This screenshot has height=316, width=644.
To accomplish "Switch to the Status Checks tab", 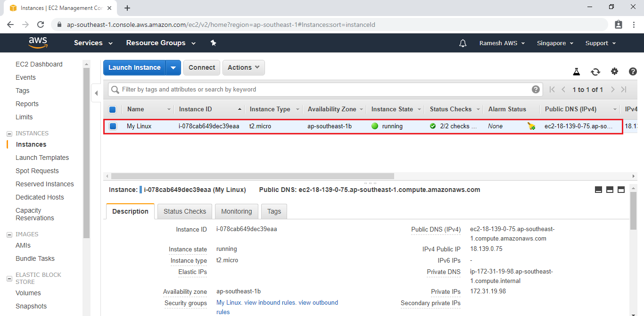I will click(185, 211).
